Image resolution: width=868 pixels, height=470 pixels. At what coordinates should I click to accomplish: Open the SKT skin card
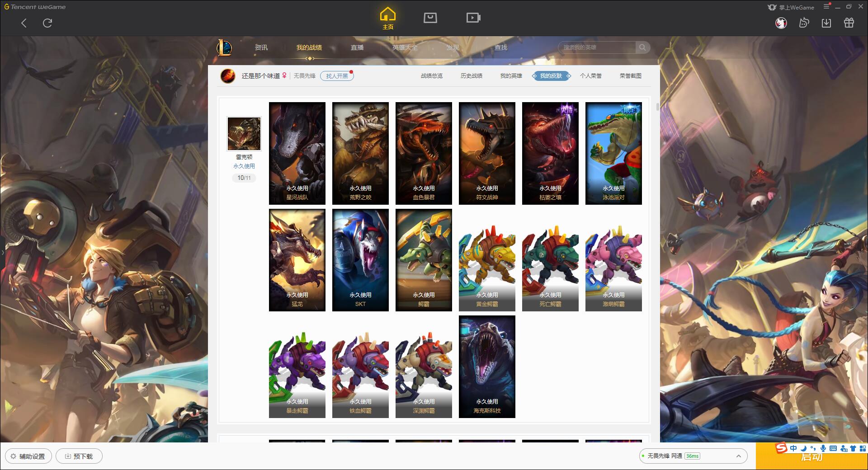(360, 260)
